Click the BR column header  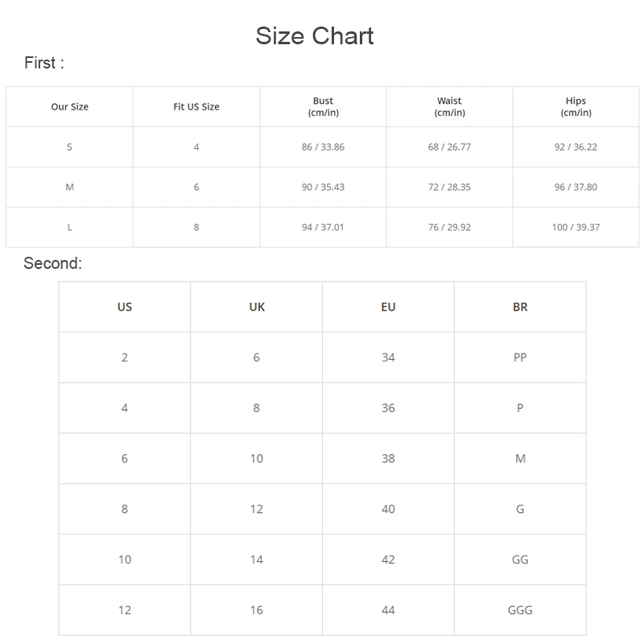520,307
